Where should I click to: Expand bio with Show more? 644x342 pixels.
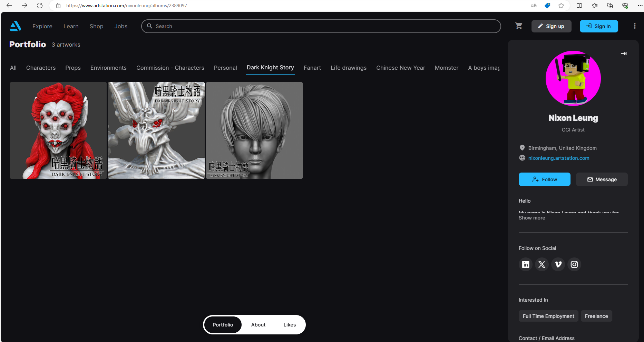point(531,218)
